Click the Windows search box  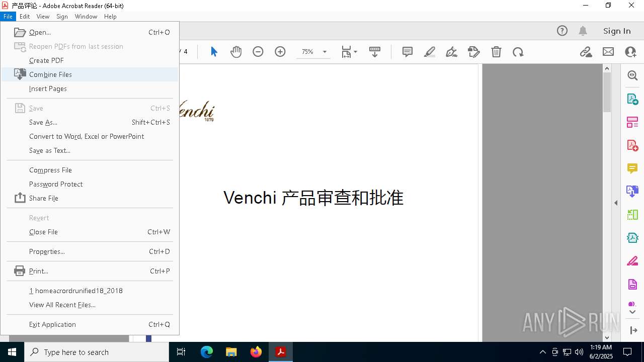pyautogui.click(x=97, y=352)
